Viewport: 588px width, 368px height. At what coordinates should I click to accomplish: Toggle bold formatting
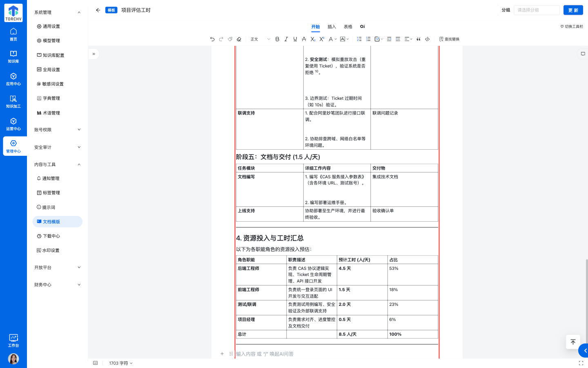[x=277, y=39]
